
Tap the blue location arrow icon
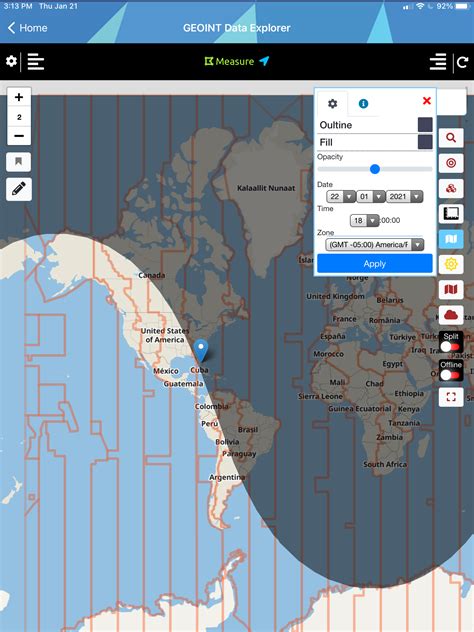(x=264, y=61)
